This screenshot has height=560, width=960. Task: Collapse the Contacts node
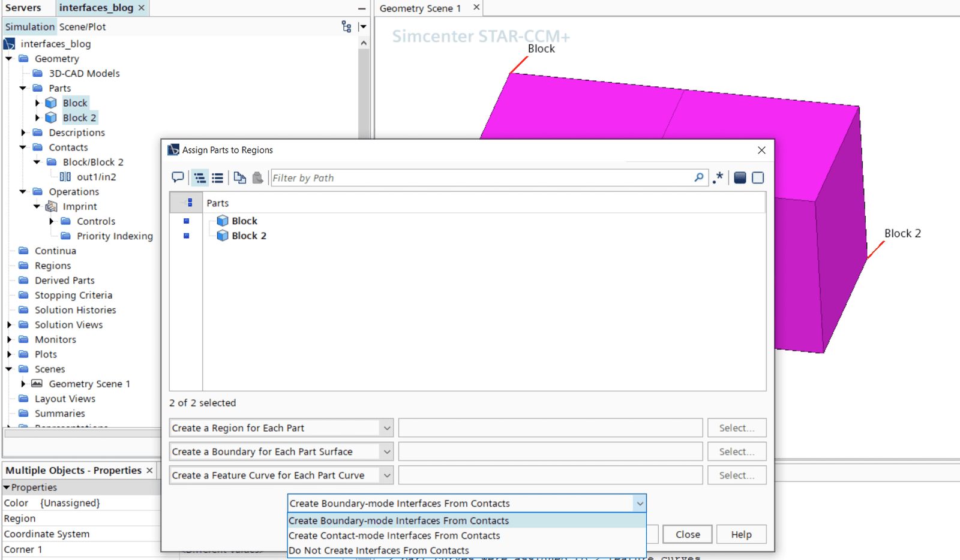coord(23,147)
